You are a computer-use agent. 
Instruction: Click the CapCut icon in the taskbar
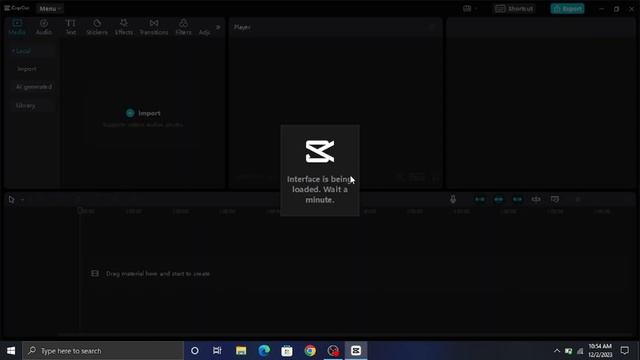tap(356, 351)
